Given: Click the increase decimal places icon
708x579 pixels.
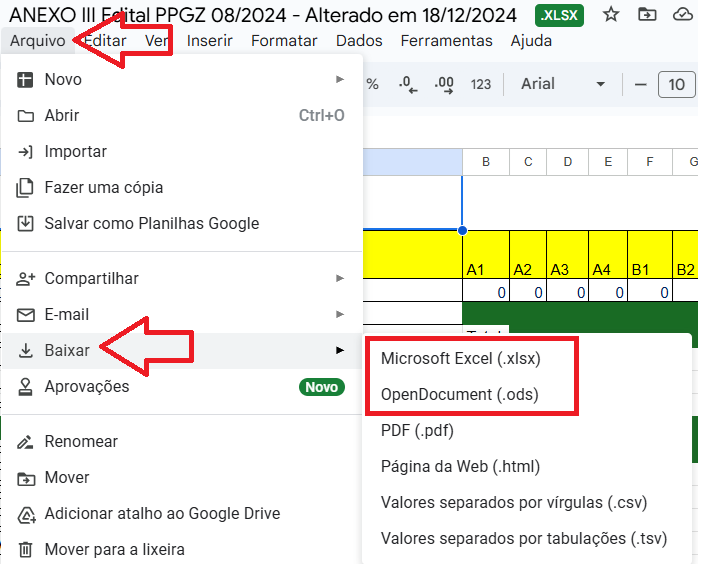Looking at the screenshot, I should pos(443,85).
